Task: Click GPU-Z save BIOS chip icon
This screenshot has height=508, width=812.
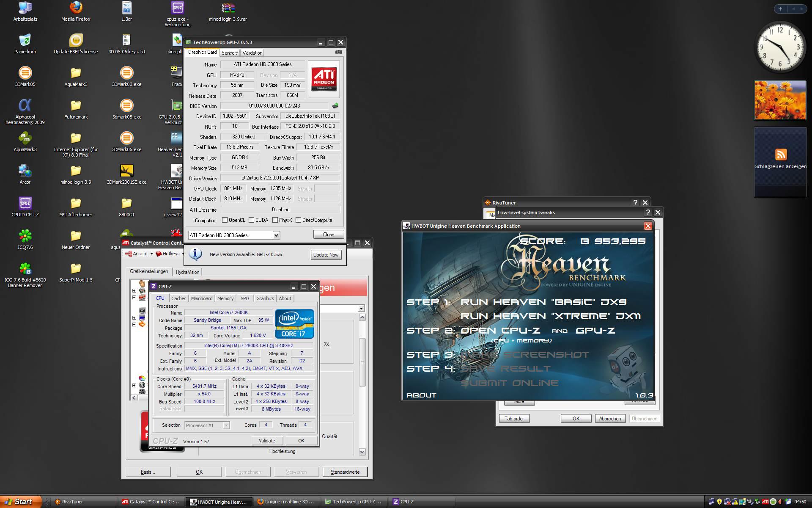Action: pos(335,105)
